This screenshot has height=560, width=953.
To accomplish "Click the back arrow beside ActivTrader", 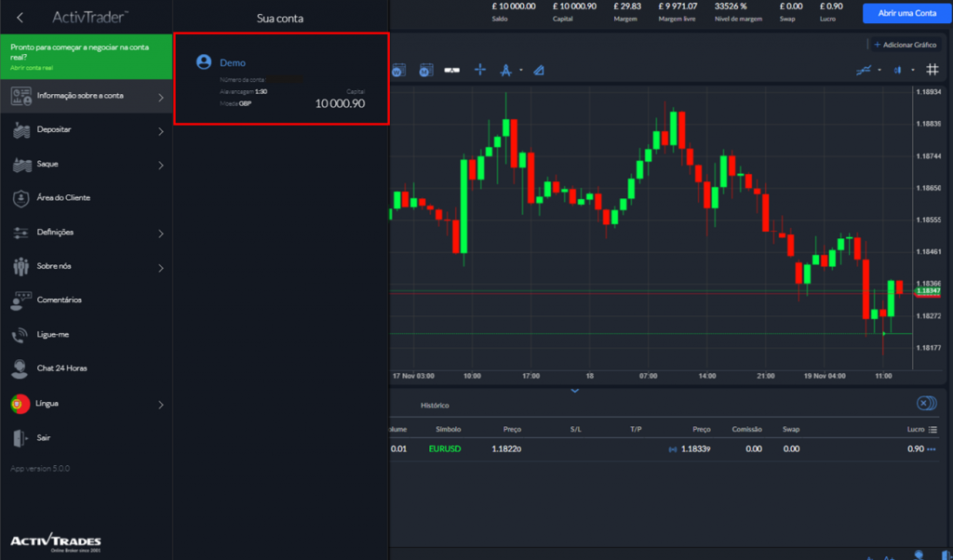I will [x=20, y=18].
